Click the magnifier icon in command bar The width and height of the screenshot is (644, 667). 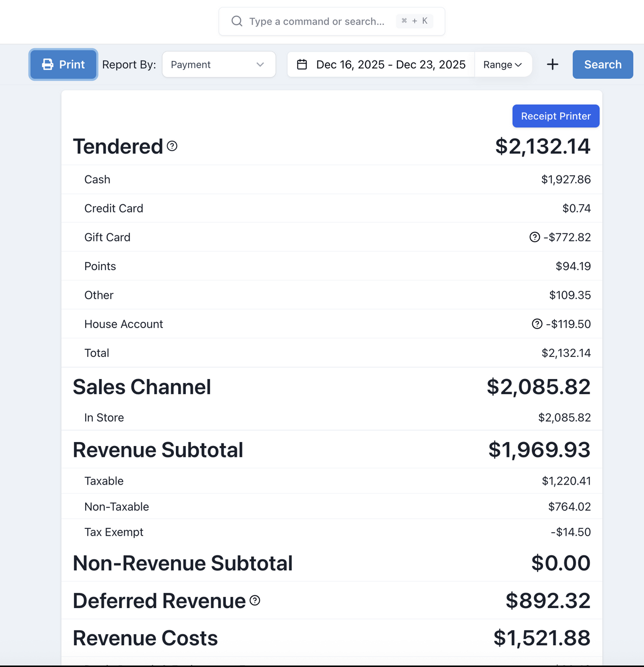(x=237, y=21)
